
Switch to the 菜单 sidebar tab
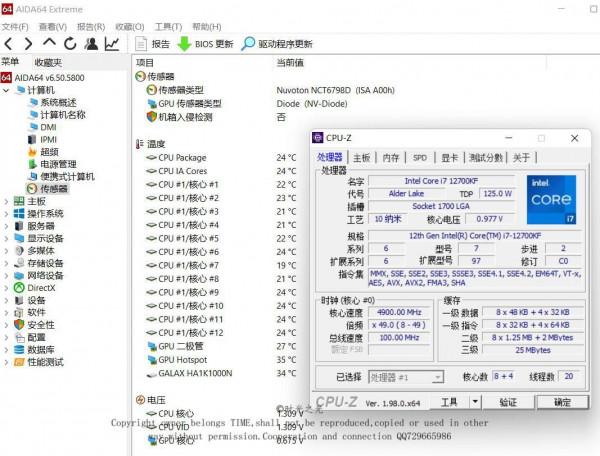(x=10, y=62)
